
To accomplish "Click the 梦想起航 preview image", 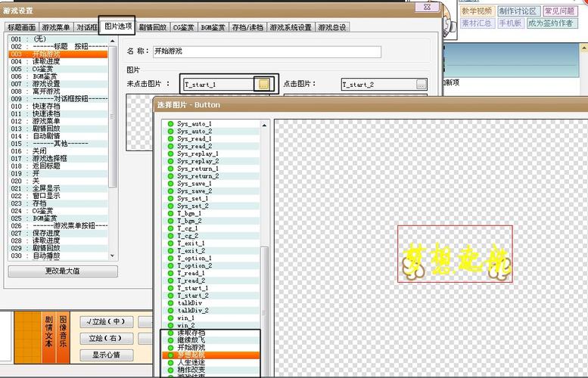I will 455,253.
